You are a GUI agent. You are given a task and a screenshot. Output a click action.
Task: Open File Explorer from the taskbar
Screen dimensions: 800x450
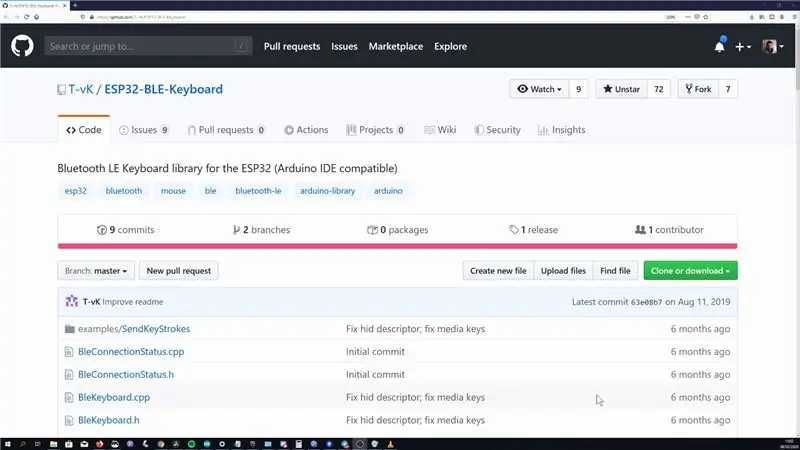coord(53,444)
